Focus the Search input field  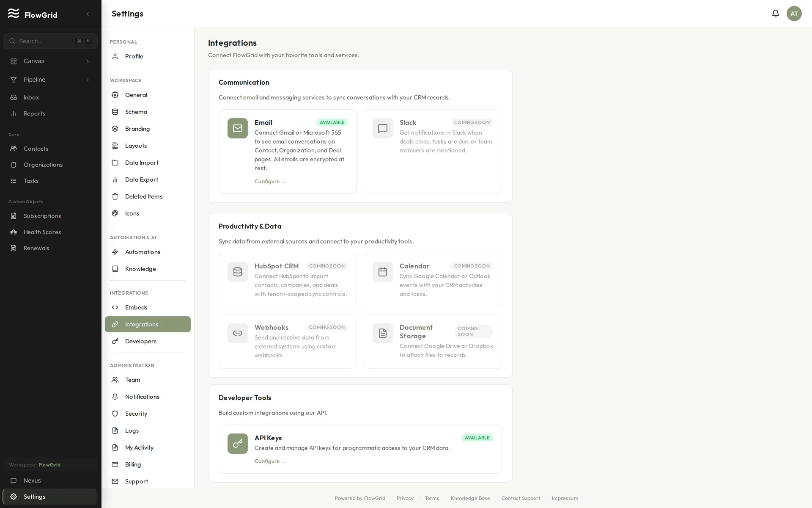tap(50, 41)
